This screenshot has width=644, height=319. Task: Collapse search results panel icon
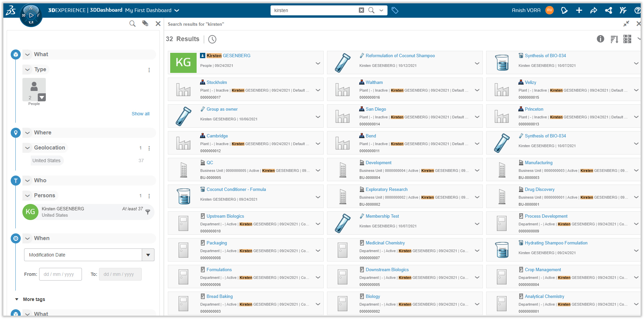[x=626, y=24]
